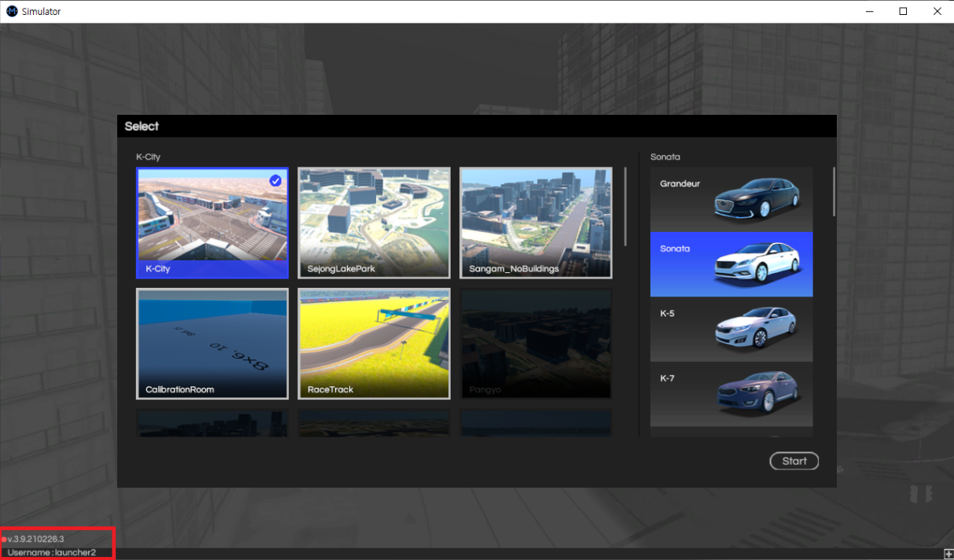The height and width of the screenshot is (560, 954).
Task: Choose the SejongLakePark map
Action: pos(374,223)
